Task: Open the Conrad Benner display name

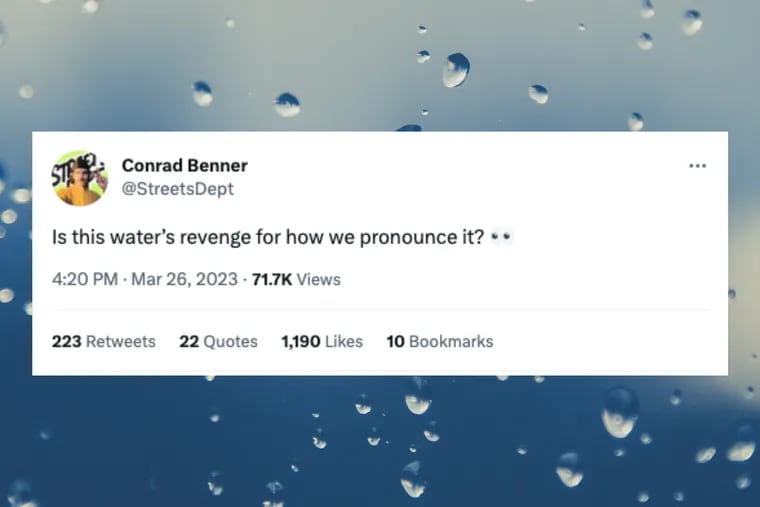Action: click(184, 166)
